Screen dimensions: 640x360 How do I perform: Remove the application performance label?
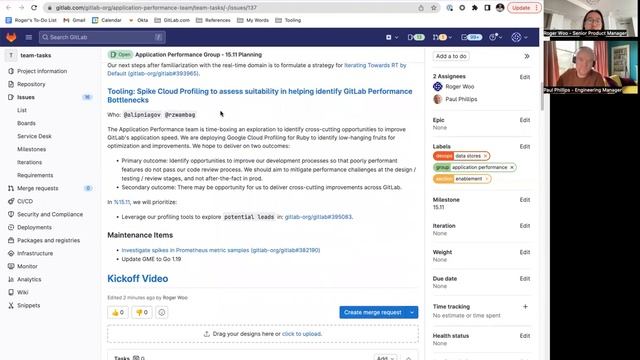(x=512, y=167)
